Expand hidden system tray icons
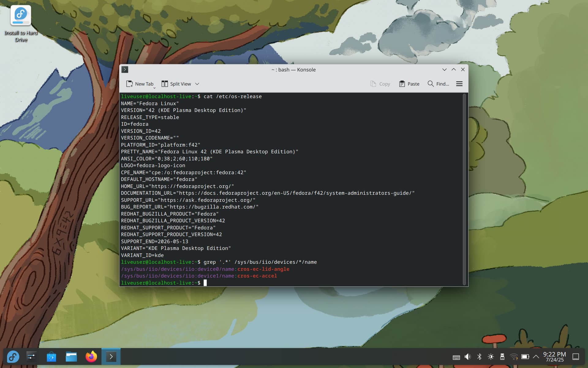The width and height of the screenshot is (588, 368). 536,357
